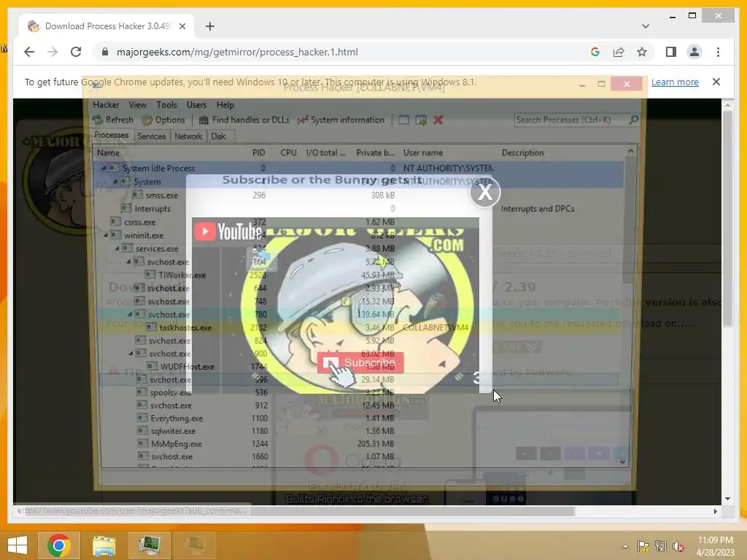Click the monitor app taskbar icon
Screen dimensions: 747x560
click(x=149, y=545)
